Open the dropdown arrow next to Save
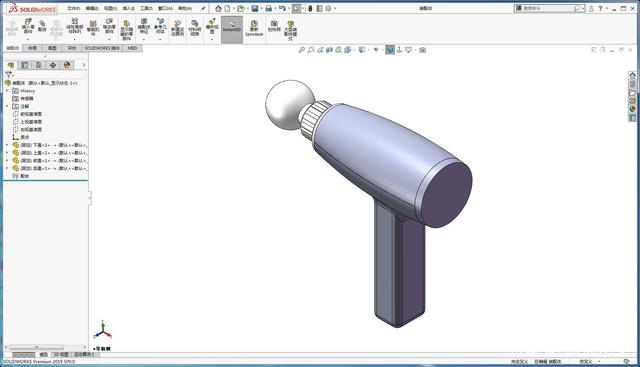Screen dimensions: 640x367 click(x=261, y=8)
